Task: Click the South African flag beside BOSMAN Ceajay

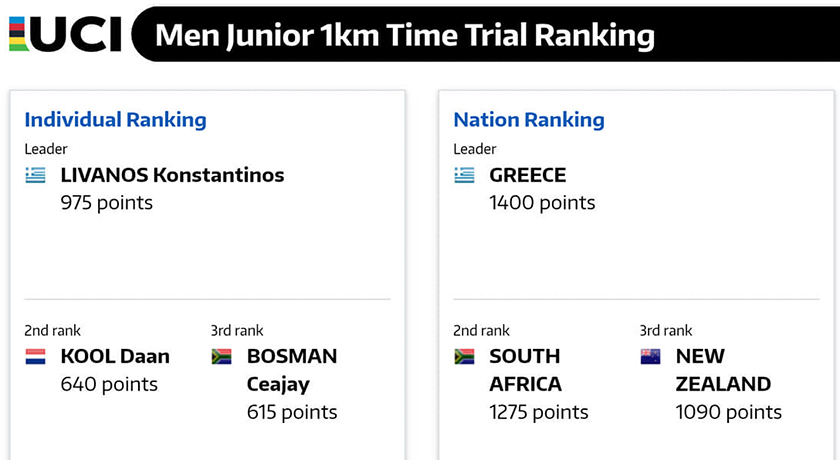Action: (222, 356)
